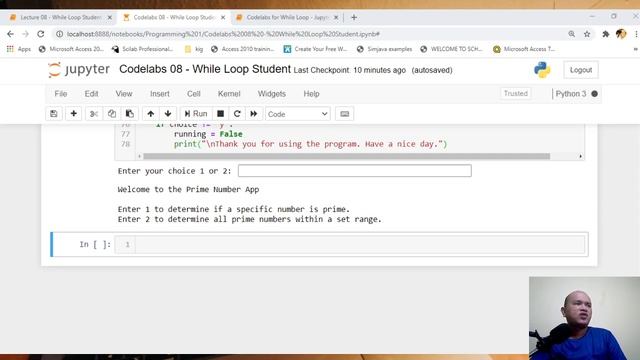
Task: Open Scilab Professional bookmark
Action: pos(142,49)
